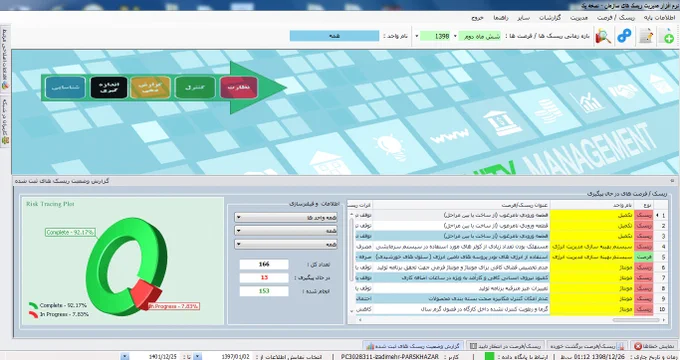Click the table horizontal scrollbar thumb

tap(636, 320)
